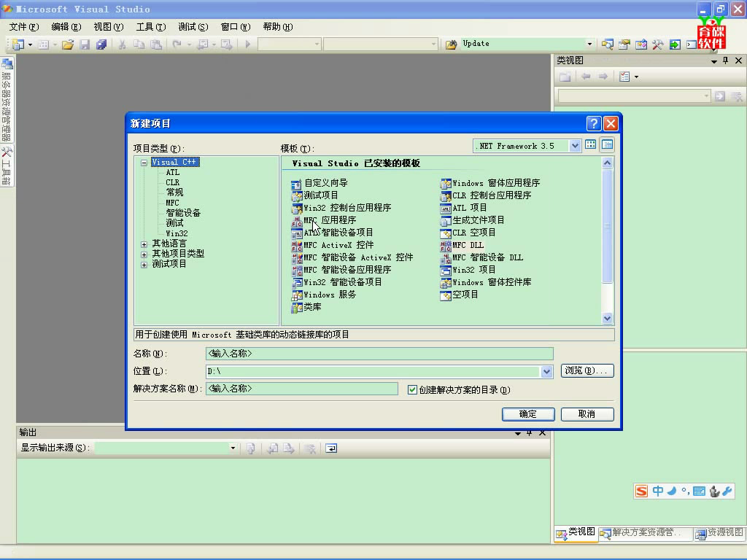Click the Class View new folder icon

pos(565,77)
